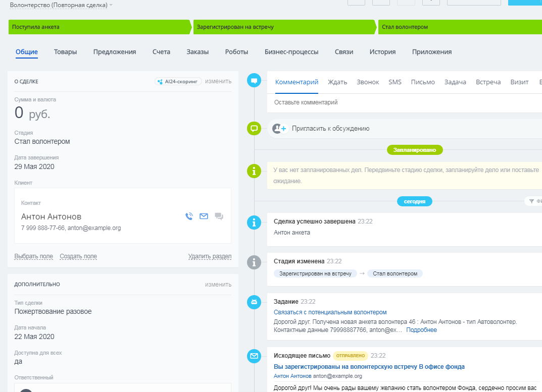The width and height of the screenshot is (542, 392).
Task: Select the Поступила анкета stage
Action: (98, 27)
